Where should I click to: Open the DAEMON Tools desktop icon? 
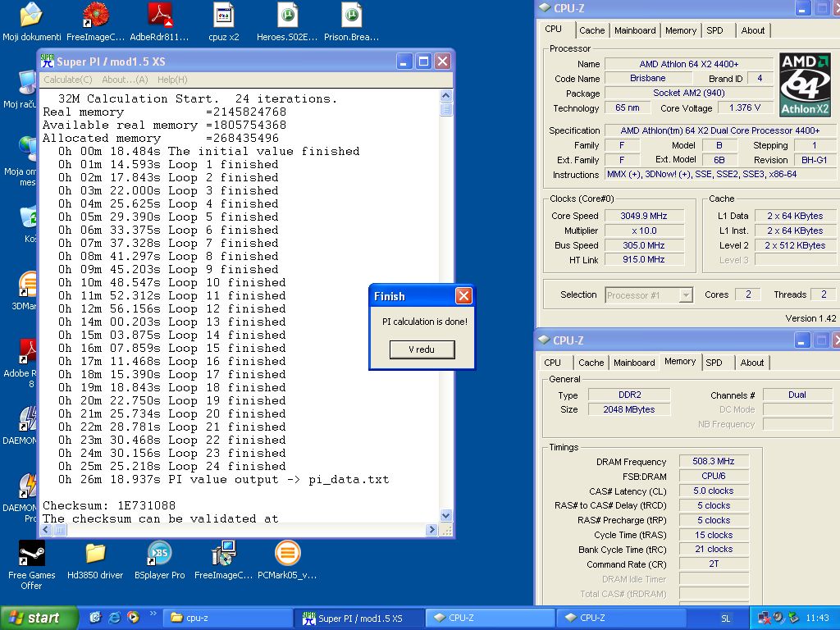click(27, 418)
